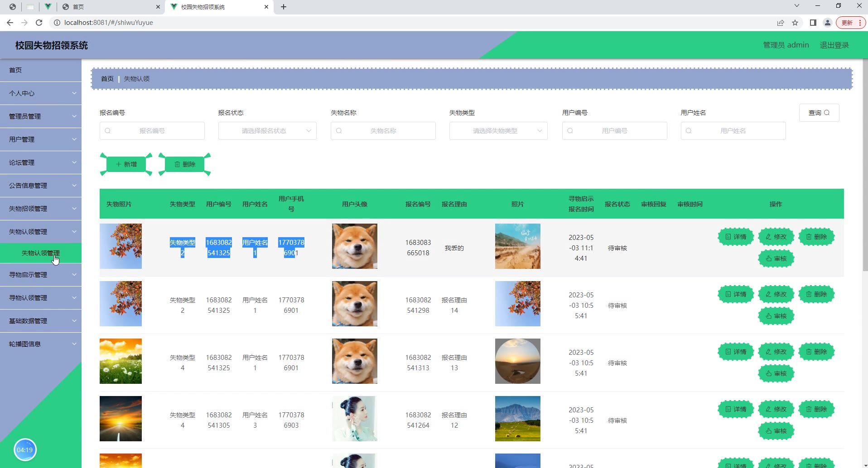The image size is (868, 468).
Task: Open 详情 for row 1683082541313
Action: pos(736,352)
